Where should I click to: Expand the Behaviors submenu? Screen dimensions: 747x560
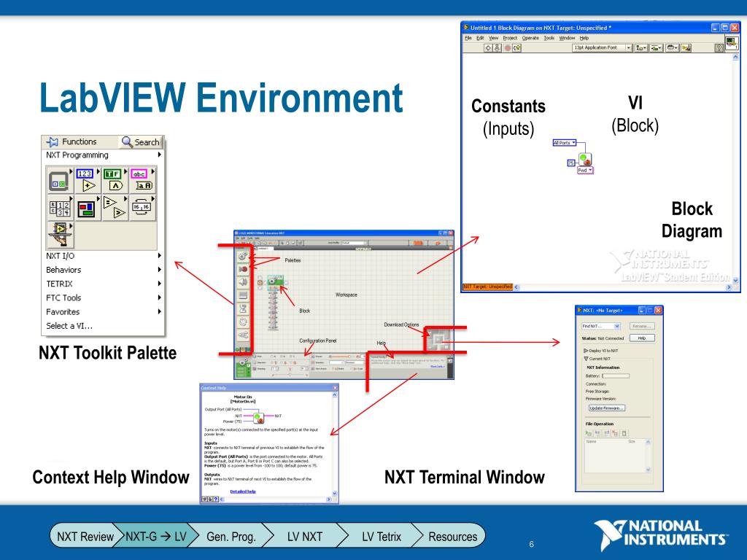[x=104, y=270]
